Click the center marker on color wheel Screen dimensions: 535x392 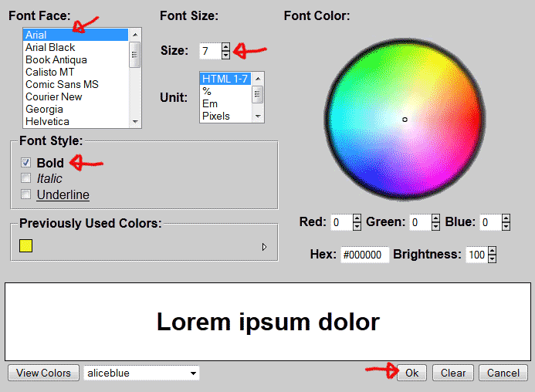[405, 119]
